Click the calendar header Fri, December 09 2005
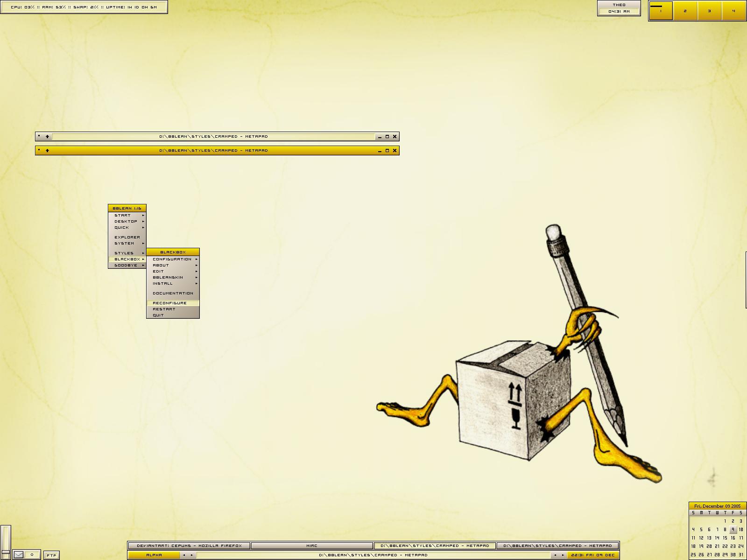747x560 pixels. [x=717, y=506]
